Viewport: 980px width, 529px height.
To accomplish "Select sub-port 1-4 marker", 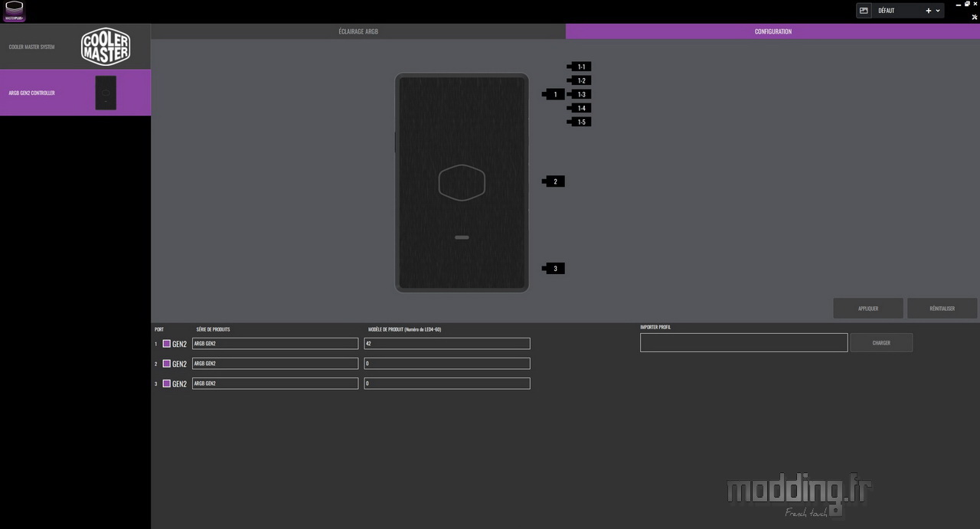I will [x=580, y=108].
